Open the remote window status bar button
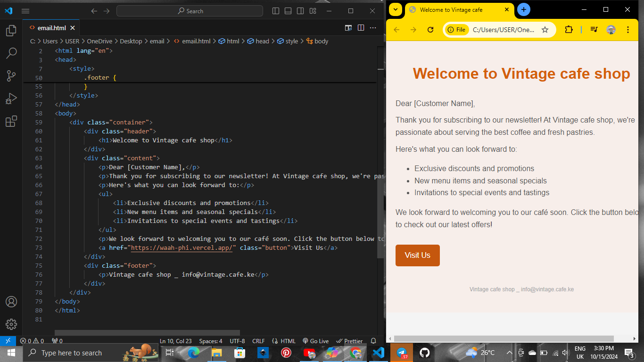644x362 pixels. 8,341
